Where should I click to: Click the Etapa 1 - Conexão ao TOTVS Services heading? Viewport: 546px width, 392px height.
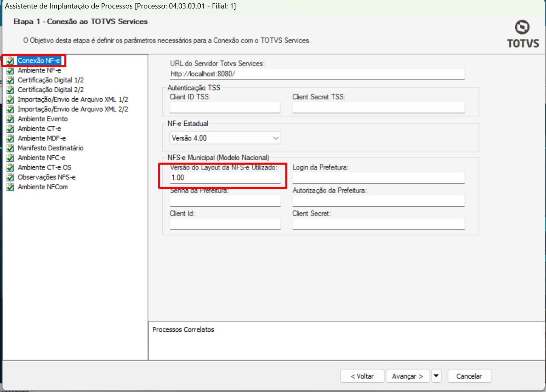tap(81, 21)
